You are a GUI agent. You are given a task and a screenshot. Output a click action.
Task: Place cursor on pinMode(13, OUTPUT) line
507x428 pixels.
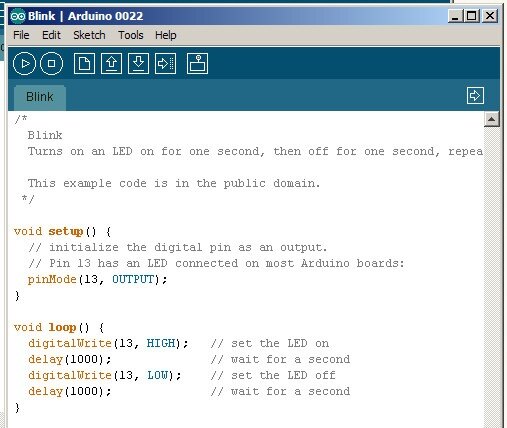[x=97, y=279]
